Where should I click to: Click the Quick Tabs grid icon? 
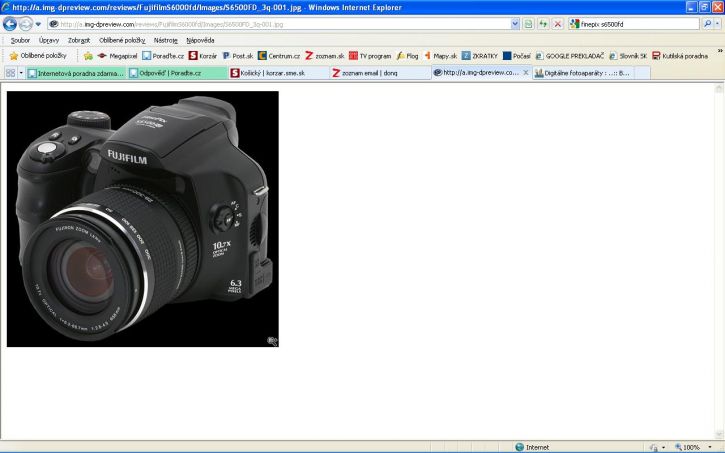[10, 73]
